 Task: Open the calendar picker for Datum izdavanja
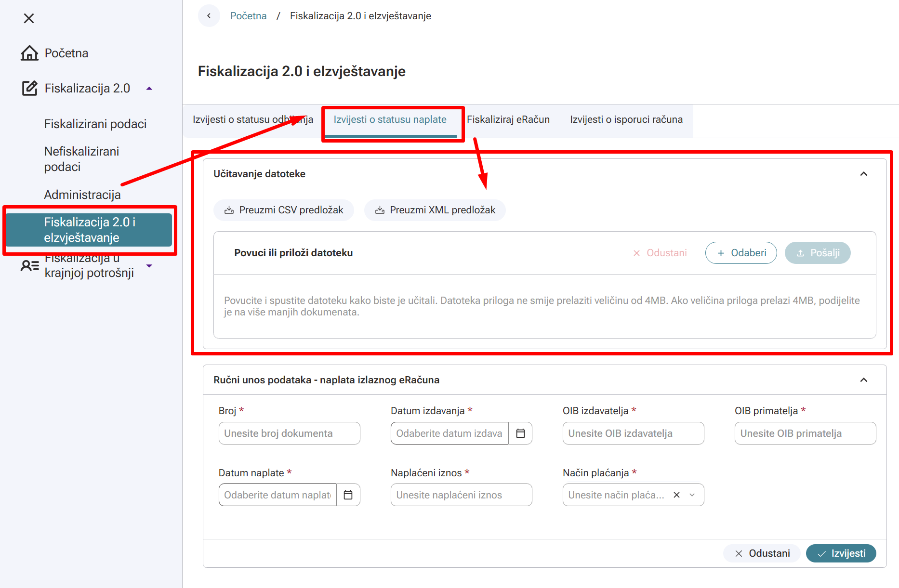(520, 433)
